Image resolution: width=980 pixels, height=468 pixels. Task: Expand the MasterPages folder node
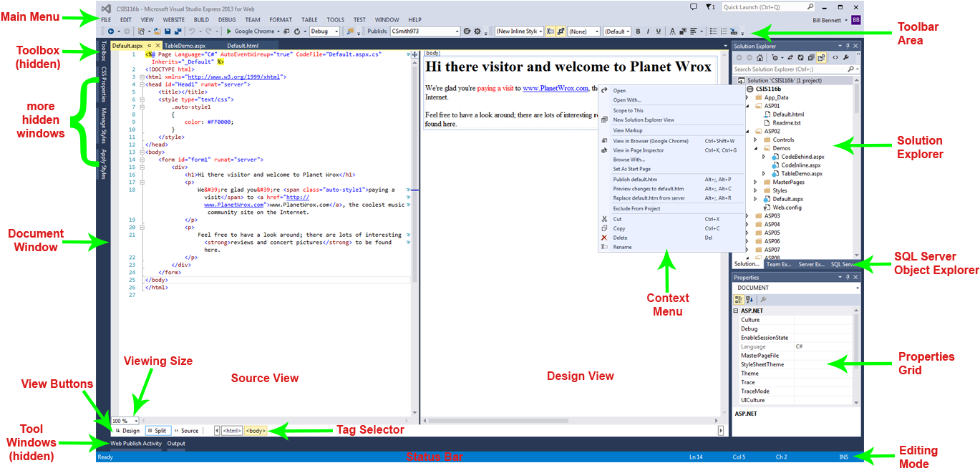[755, 182]
